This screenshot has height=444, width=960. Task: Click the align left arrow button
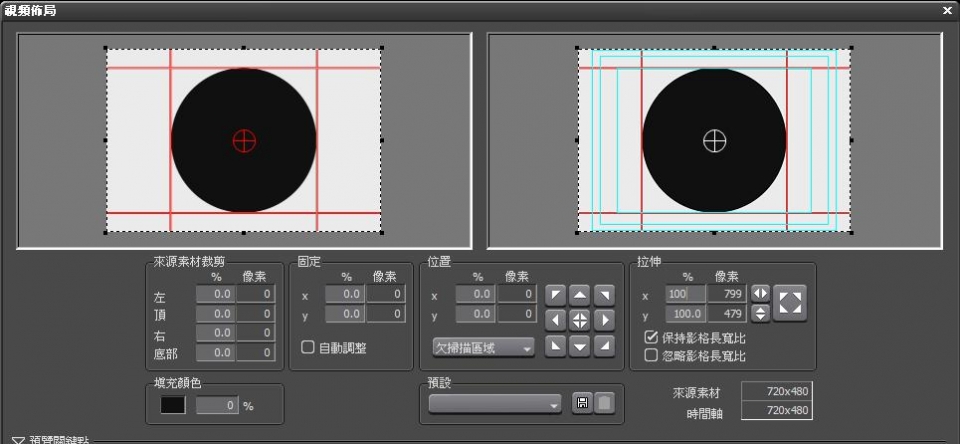point(555,320)
